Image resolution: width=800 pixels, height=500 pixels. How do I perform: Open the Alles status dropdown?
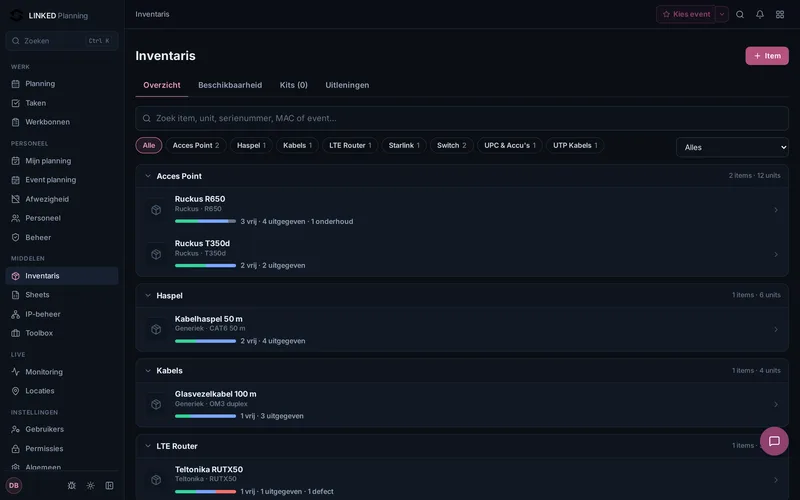pyautogui.click(x=732, y=147)
